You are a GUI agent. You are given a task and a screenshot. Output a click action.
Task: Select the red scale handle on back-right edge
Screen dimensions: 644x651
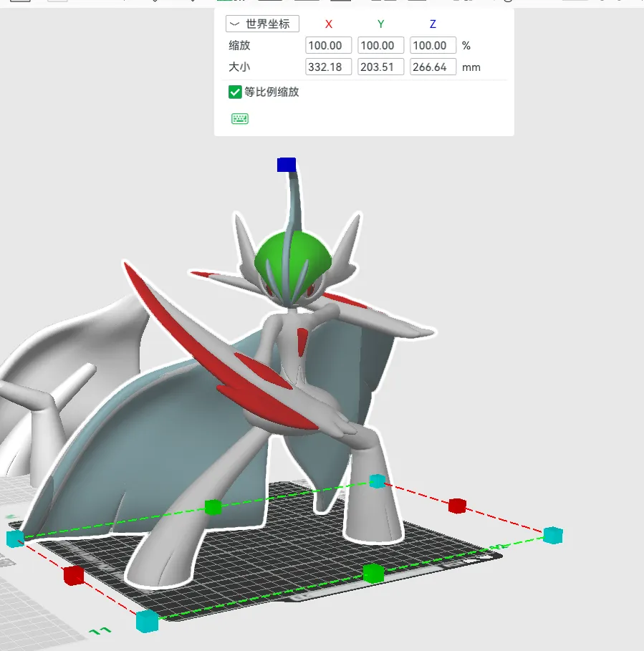click(x=457, y=506)
